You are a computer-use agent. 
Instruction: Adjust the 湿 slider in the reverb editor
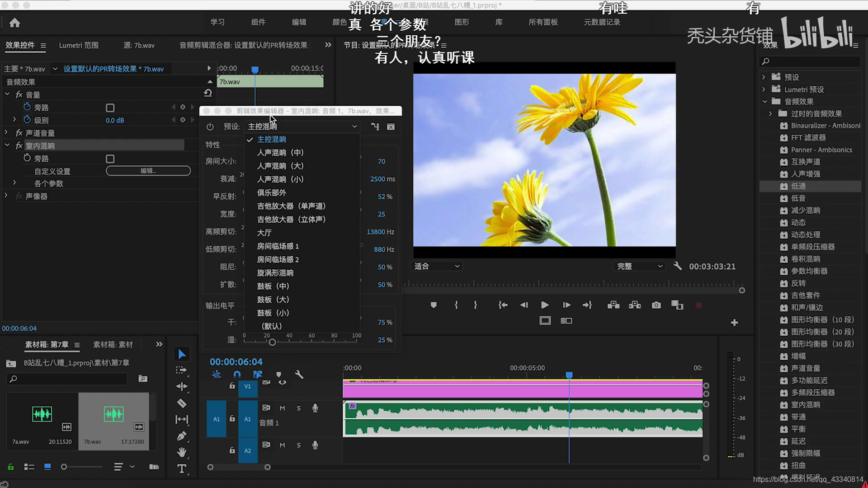(273, 342)
